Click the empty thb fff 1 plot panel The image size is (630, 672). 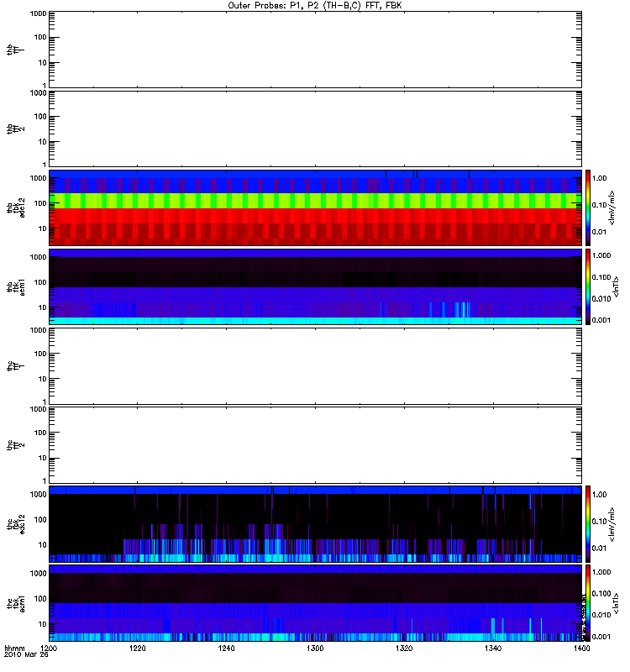click(x=316, y=50)
